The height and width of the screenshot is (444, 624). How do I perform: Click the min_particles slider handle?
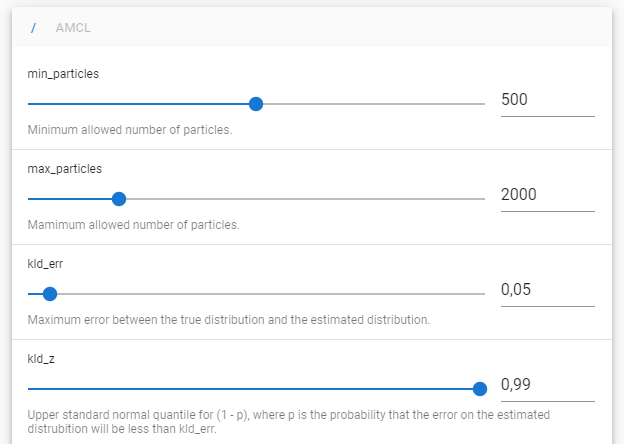click(x=256, y=104)
